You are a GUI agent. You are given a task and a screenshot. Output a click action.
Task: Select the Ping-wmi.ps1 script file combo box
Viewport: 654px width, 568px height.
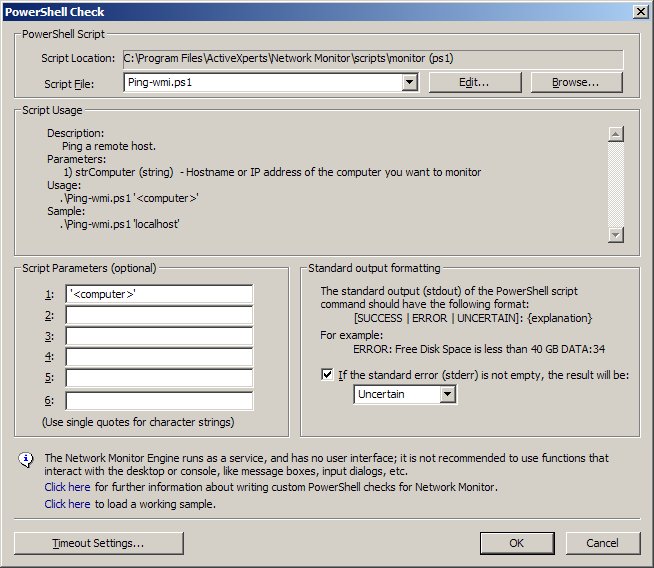[271, 82]
